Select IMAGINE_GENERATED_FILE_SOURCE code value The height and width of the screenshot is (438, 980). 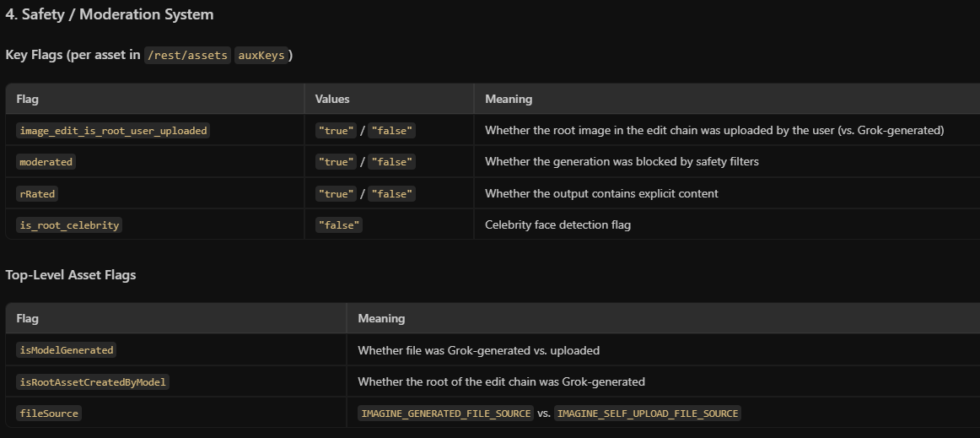coord(446,414)
